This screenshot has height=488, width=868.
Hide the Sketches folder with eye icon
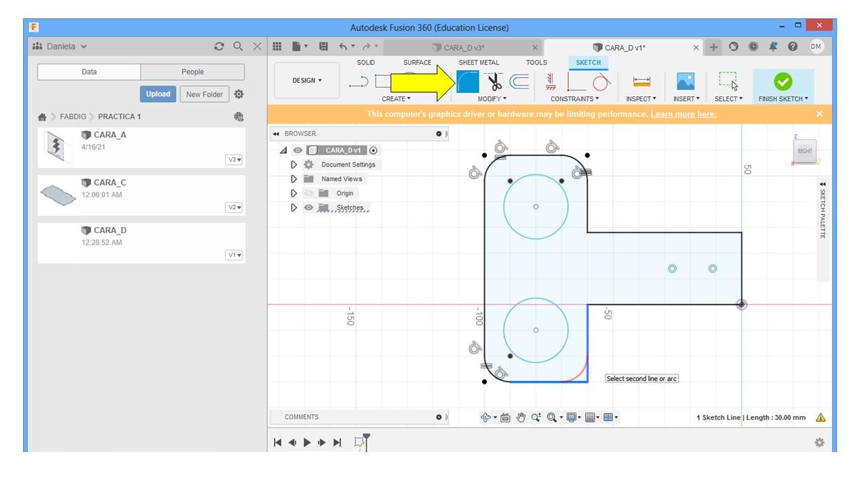[309, 207]
